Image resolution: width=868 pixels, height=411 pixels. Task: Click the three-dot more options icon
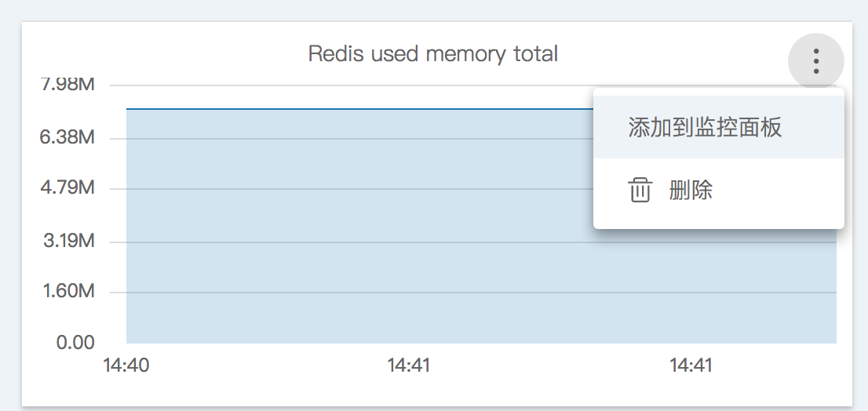[816, 60]
